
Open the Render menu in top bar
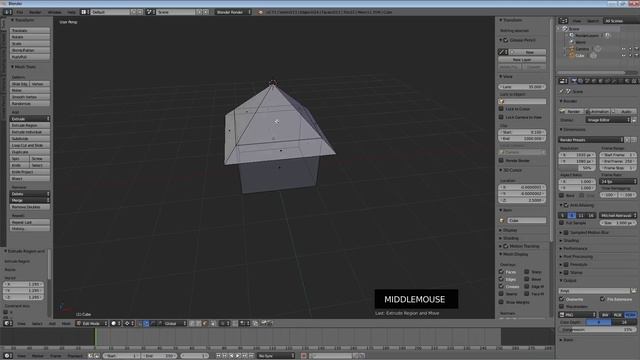(x=36, y=12)
